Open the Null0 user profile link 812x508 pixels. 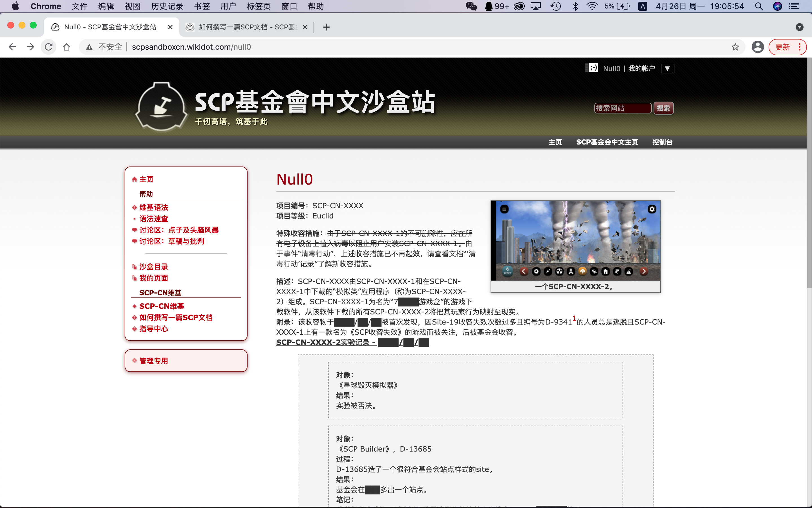(x=612, y=69)
